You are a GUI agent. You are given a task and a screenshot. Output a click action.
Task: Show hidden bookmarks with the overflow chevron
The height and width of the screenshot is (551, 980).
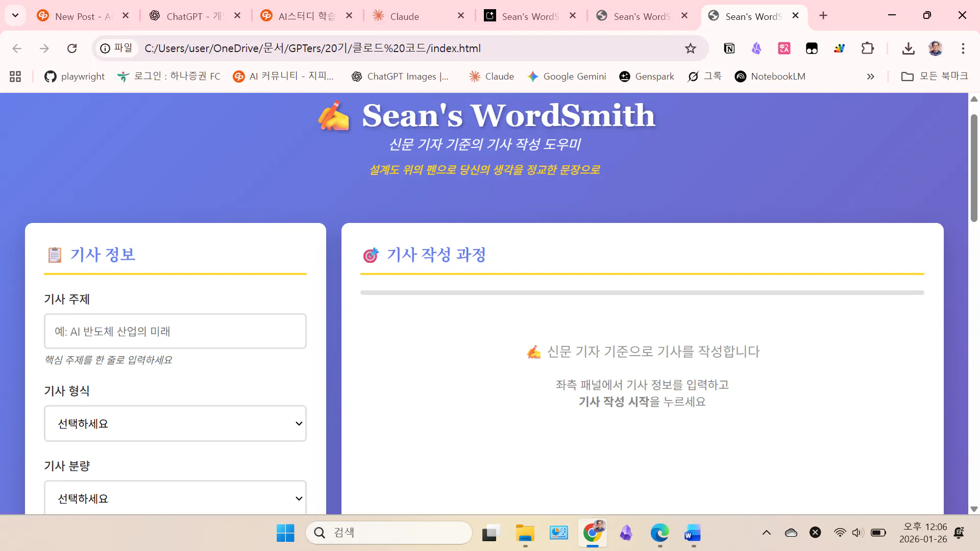[x=870, y=77]
